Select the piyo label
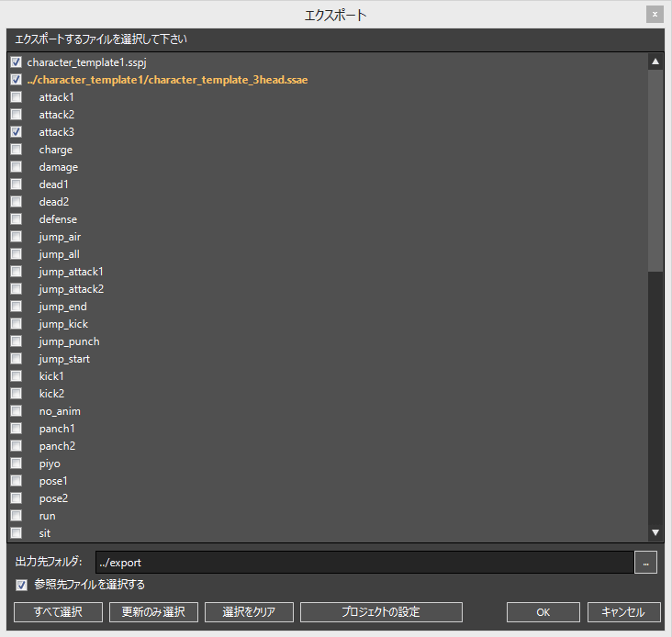Viewport: 672px width, 637px height. (50, 464)
